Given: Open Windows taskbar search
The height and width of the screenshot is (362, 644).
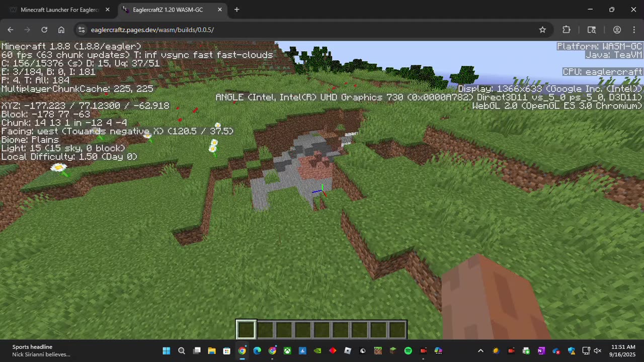Looking at the screenshot, I should [182, 350].
